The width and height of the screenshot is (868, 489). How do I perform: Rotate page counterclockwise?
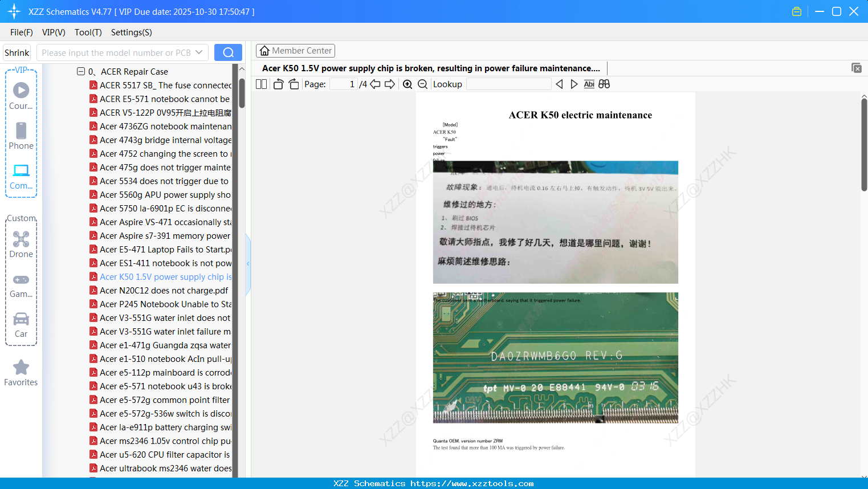(278, 84)
